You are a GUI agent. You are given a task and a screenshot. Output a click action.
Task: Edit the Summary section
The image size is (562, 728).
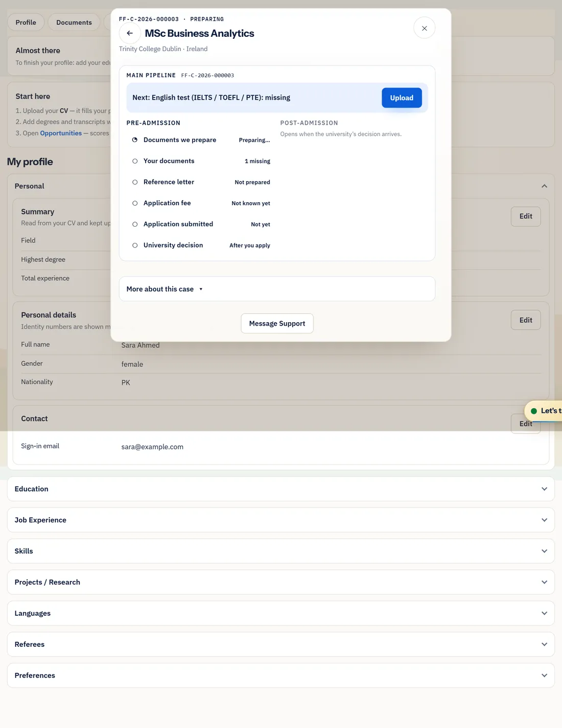(x=526, y=216)
